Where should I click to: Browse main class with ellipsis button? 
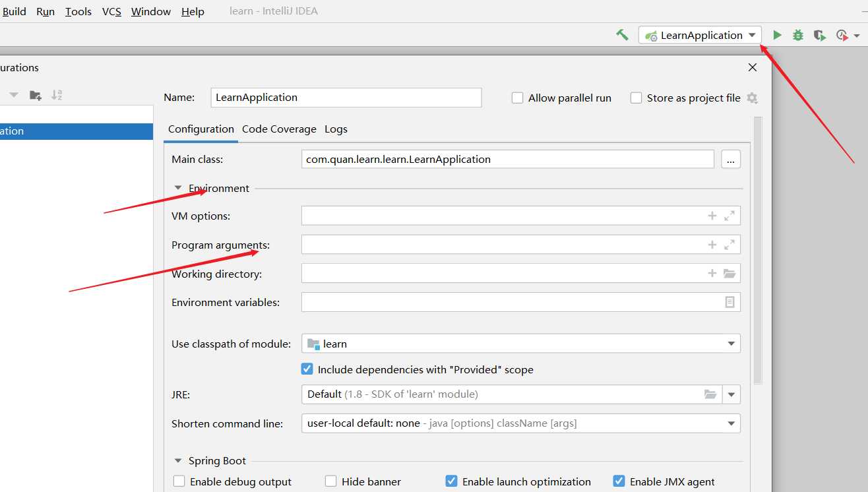[x=731, y=159]
